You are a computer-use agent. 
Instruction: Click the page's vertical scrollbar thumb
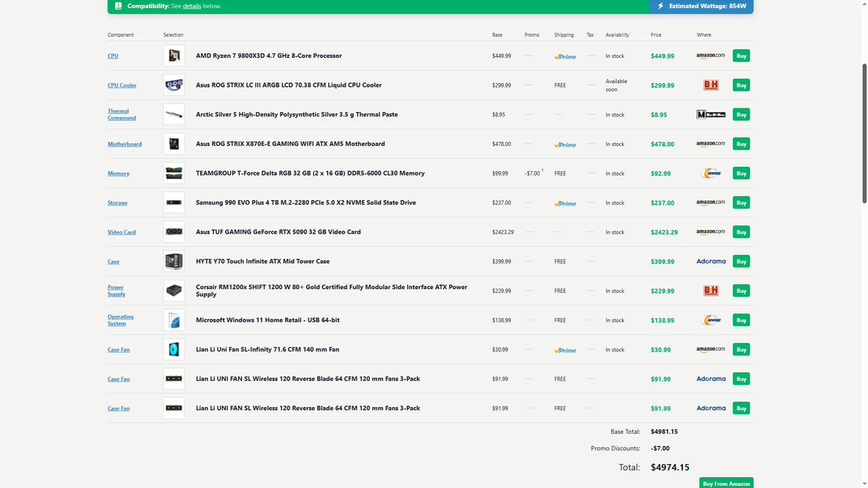(864, 133)
